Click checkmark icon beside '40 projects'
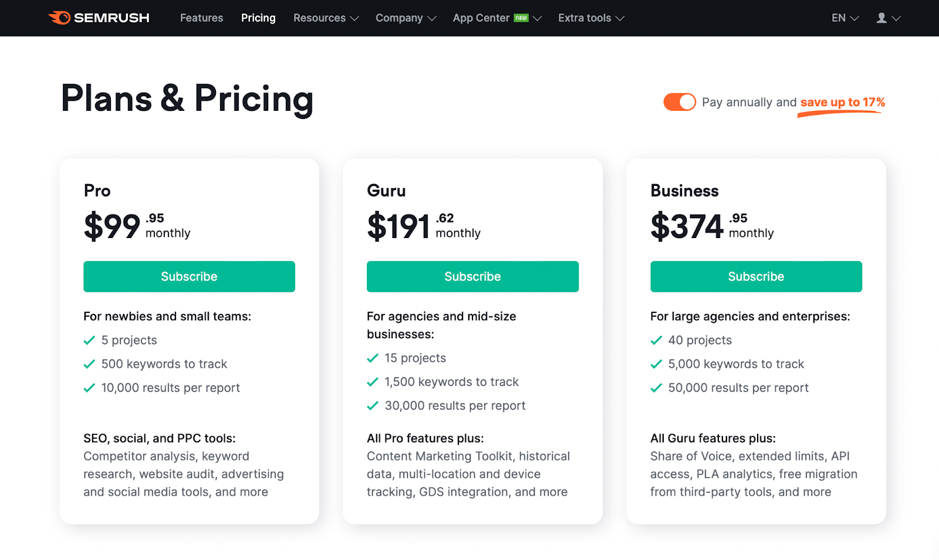939x560 pixels. 656,341
